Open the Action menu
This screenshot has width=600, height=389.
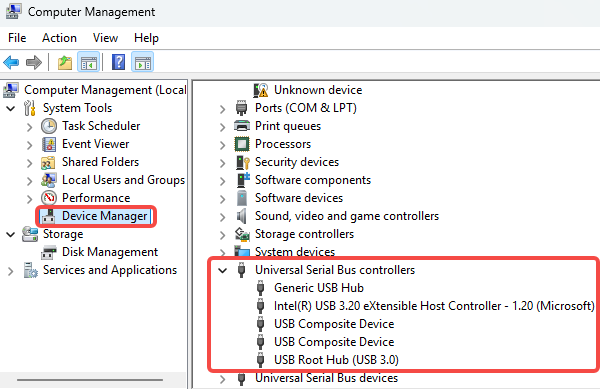(x=59, y=38)
